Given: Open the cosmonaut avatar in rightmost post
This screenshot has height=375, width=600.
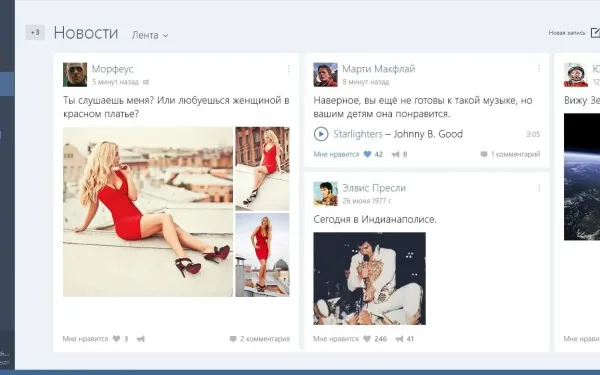Looking at the screenshot, I should point(576,75).
